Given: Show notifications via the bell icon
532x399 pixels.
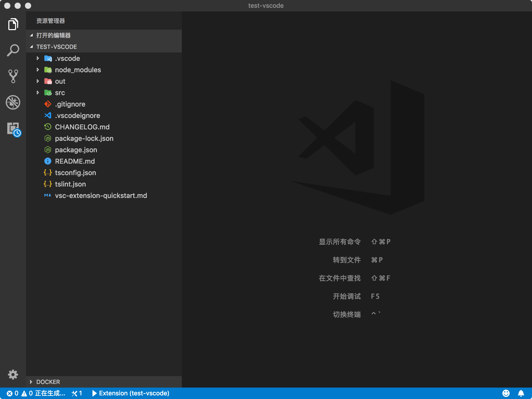Looking at the screenshot, I should 521,393.
